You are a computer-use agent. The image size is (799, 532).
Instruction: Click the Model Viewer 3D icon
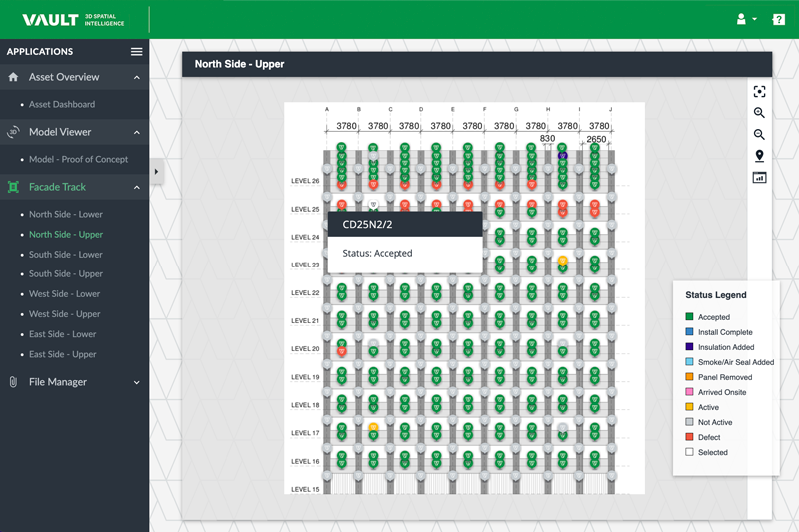(13, 132)
